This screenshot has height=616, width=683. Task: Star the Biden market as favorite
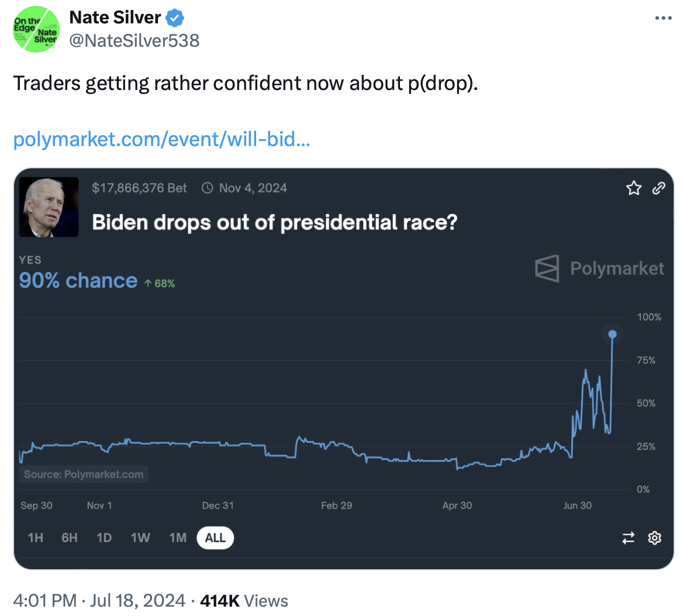click(634, 188)
